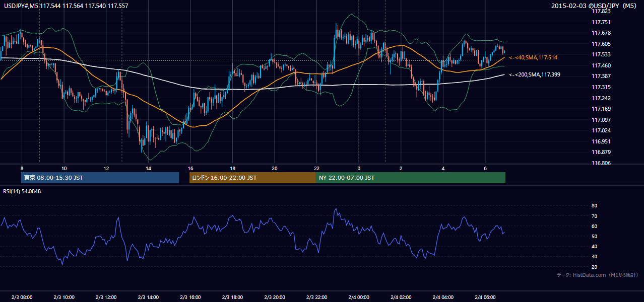Click price axis value 117.387
This screenshot has width=644, height=302.
[x=601, y=76]
